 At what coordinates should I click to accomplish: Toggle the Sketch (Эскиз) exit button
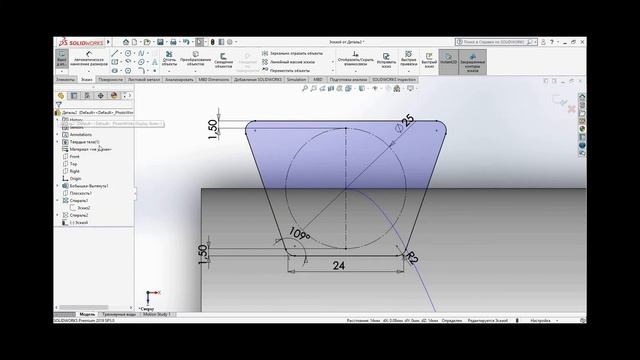[x=62, y=58]
